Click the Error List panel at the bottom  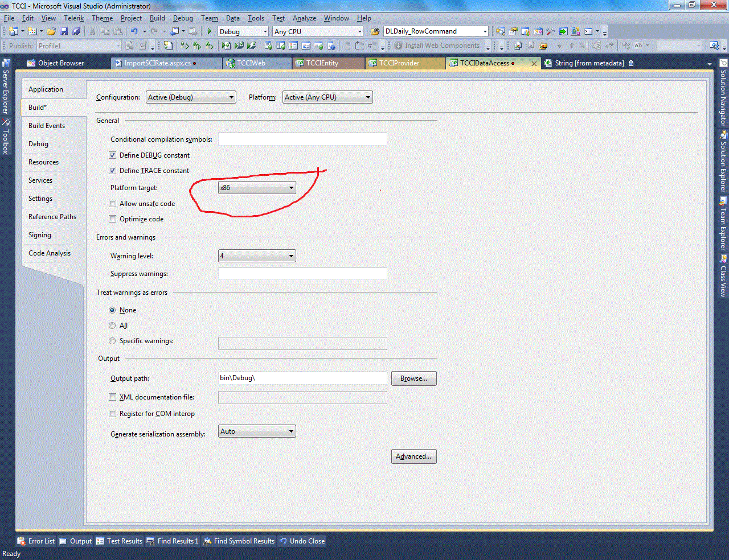[x=36, y=541]
